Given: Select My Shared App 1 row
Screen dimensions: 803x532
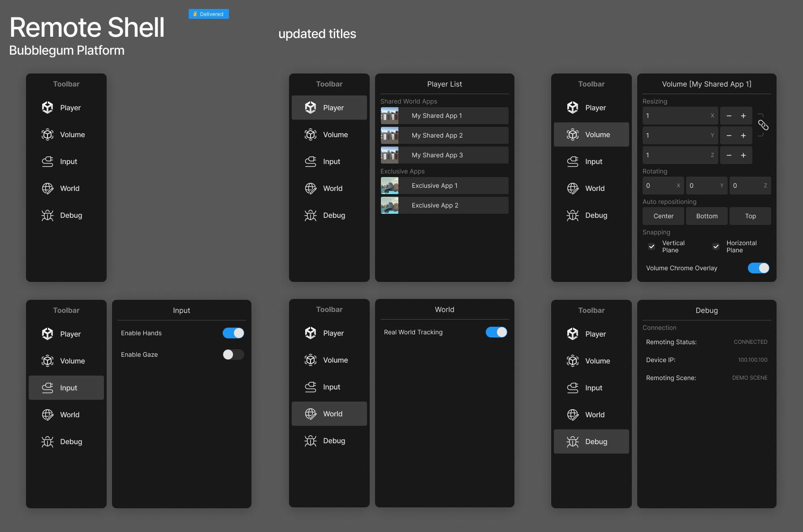Looking at the screenshot, I should pyautogui.click(x=445, y=116).
